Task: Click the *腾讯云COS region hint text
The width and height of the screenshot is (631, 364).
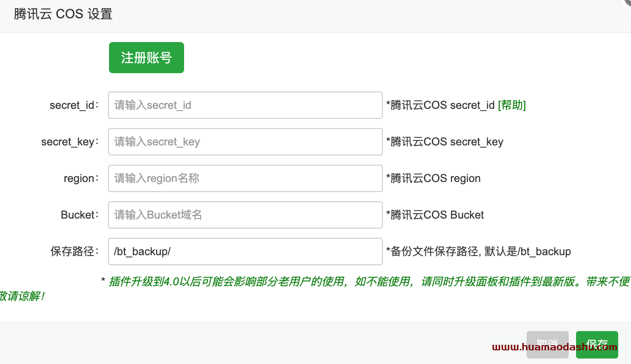Action: point(433,178)
